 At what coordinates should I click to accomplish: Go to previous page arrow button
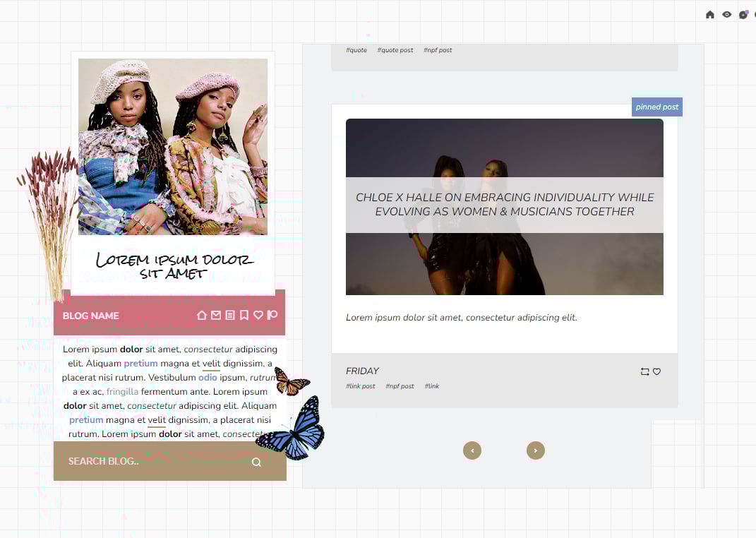(x=472, y=450)
